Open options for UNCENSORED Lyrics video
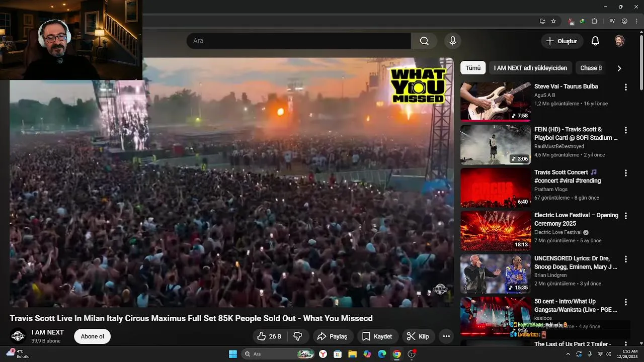The height and width of the screenshot is (362, 644). 626,259
